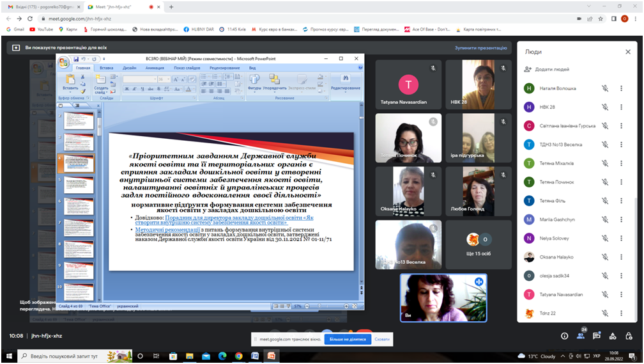Click the Більше не ділитися button

tap(348, 339)
